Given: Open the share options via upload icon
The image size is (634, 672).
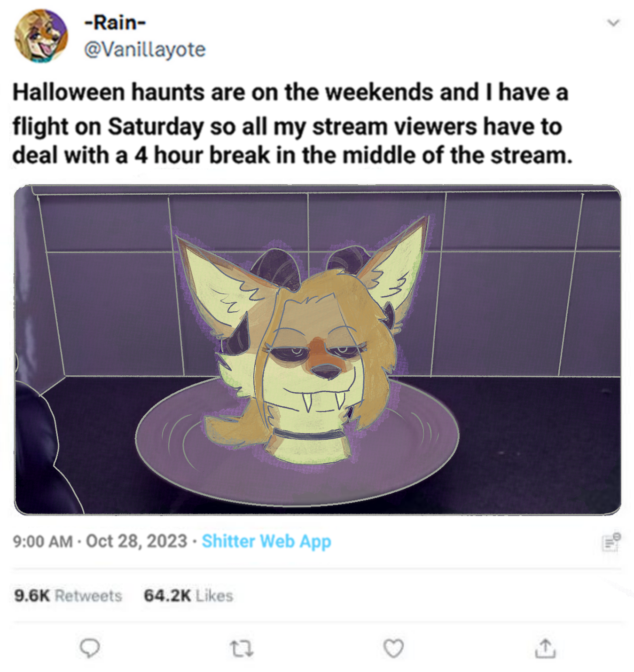Looking at the screenshot, I should pyautogui.click(x=545, y=648).
